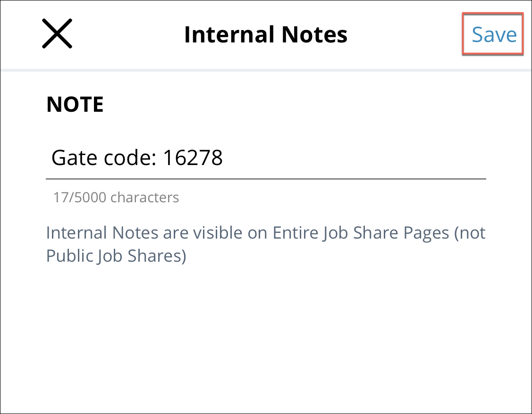Click the underline beneath the note field
532x414 pixels.
[x=265, y=179]
